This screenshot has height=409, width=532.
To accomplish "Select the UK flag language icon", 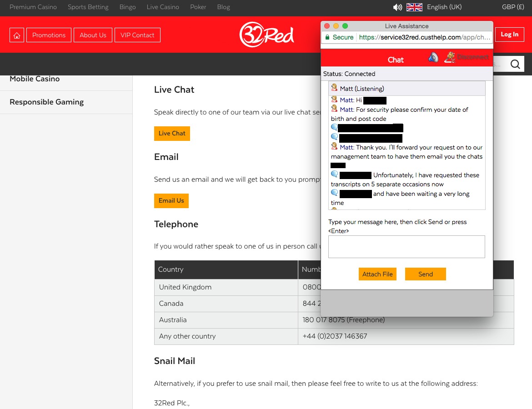I will pos(414,7).
